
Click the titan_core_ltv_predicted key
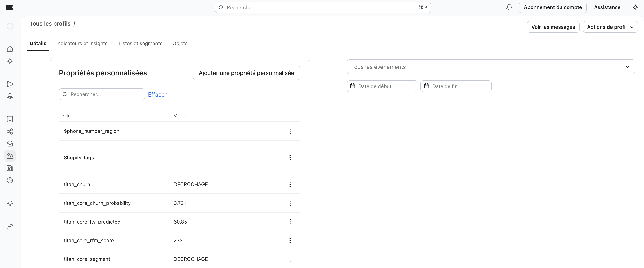[92, 222]
